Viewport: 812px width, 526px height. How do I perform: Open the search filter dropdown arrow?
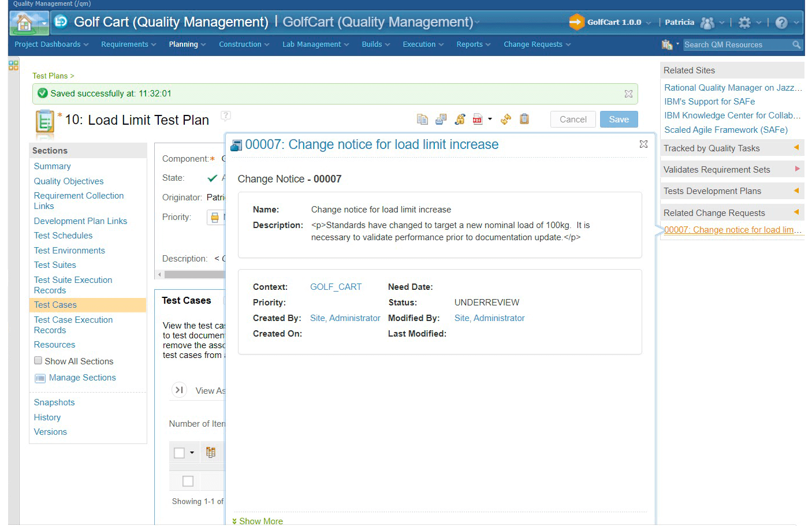pos(677,44)
